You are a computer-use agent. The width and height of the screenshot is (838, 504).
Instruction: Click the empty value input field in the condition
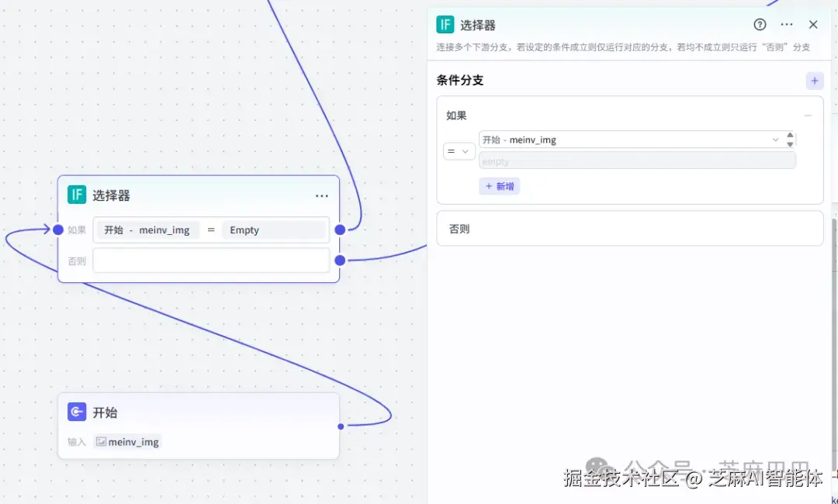click(636, 160)
